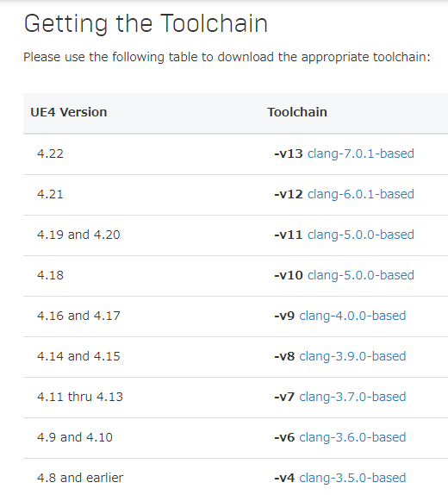The height and width of the screenshot is (495, 448).
Task: Select the 4.16 and 4.17 cell
Action: tap(78, 316)
